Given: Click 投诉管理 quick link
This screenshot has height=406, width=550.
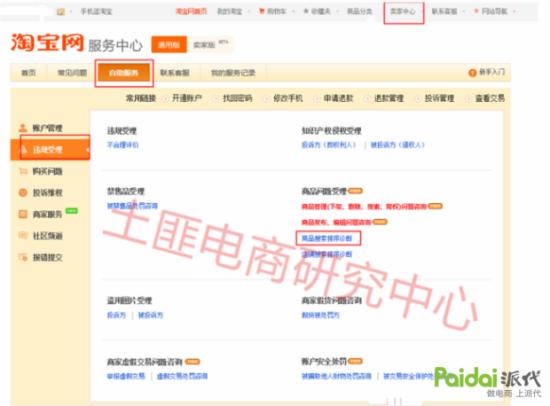Looking at the screenshot, I should pos(440,98).
